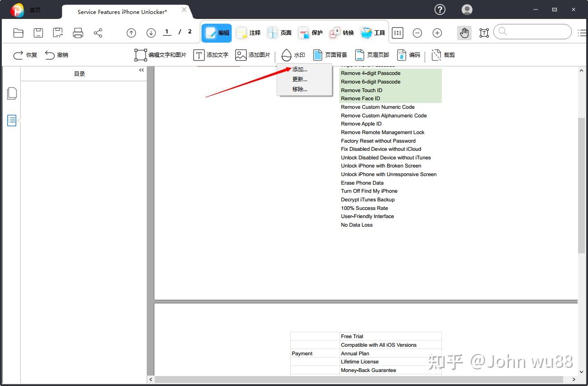Go to the 首页 home tab
The width and height of the screenshot is (588, 386).
click(x=35, y=10)
